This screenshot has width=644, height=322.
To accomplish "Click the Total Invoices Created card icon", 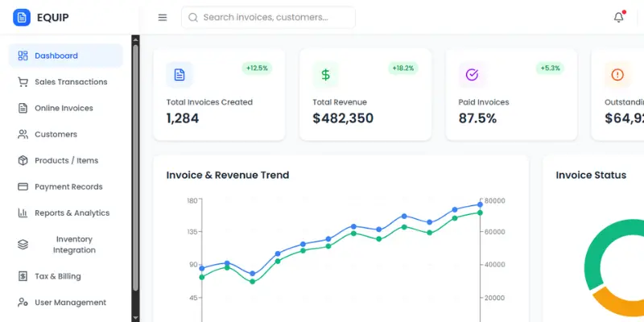I will [x=180, y=75].
